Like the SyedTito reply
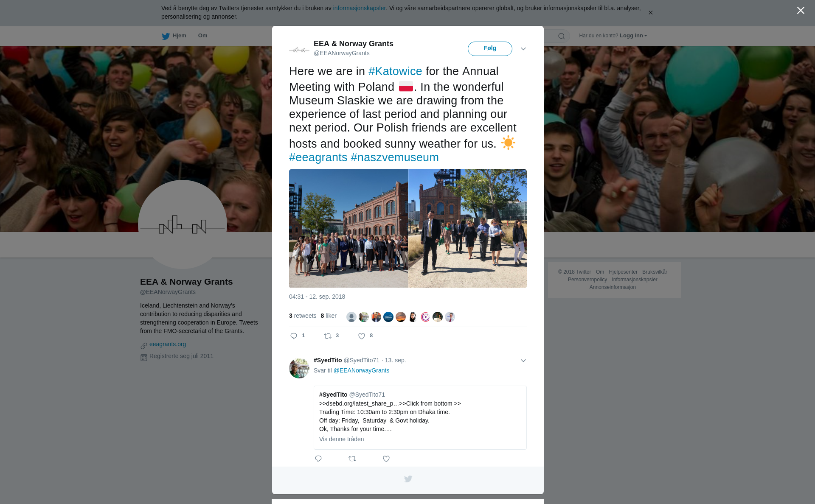The height and width of the screenshot is (504, 815). point(386,459)
